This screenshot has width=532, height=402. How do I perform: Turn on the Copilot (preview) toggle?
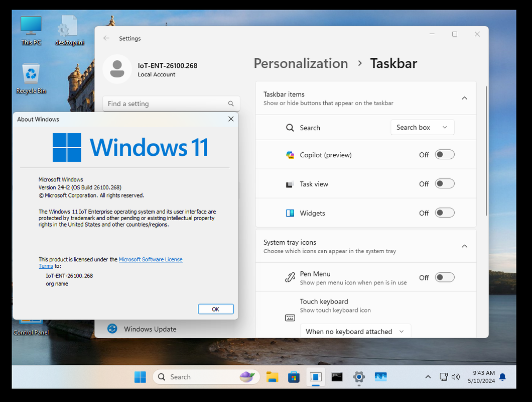pyautogui.click(x=445, y=155)
